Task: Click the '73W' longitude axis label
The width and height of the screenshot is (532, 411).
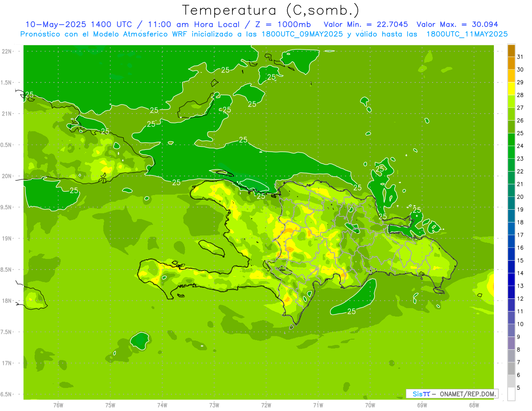Action: coord(214,405)
